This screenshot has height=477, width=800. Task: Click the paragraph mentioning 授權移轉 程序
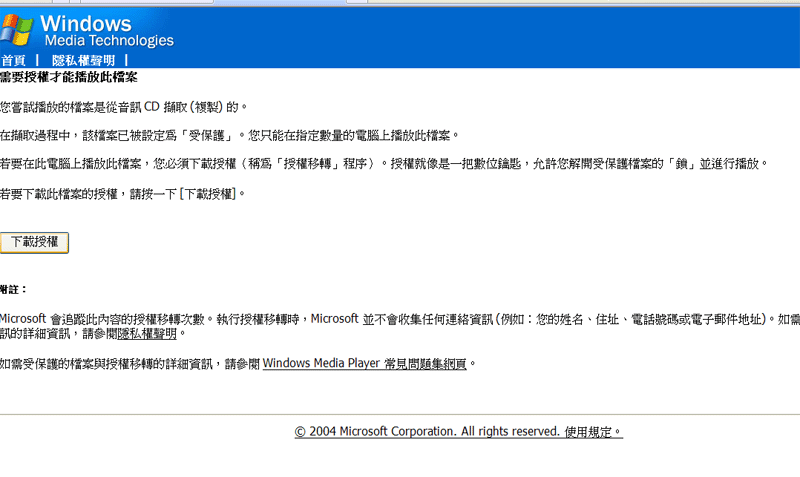(384, 164)
